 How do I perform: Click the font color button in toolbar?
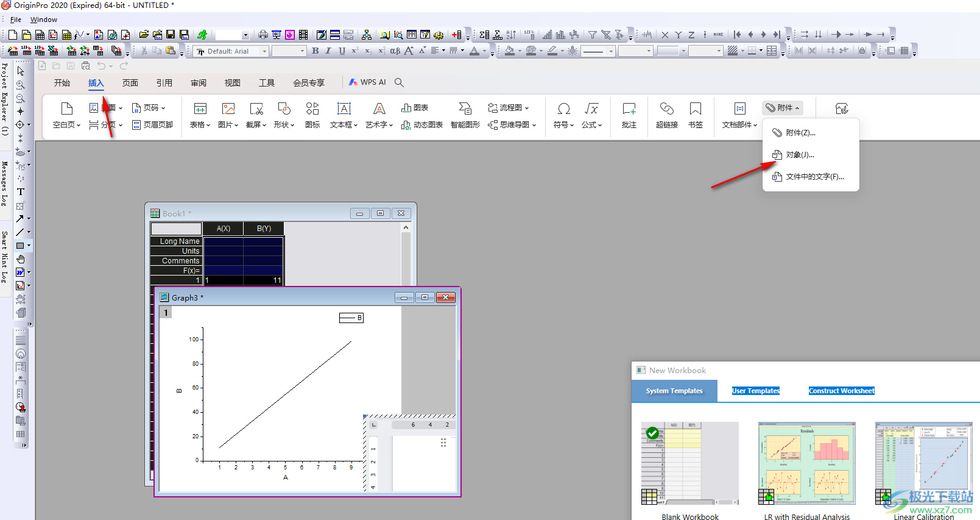pyautogui.click(x=474, y=51)
